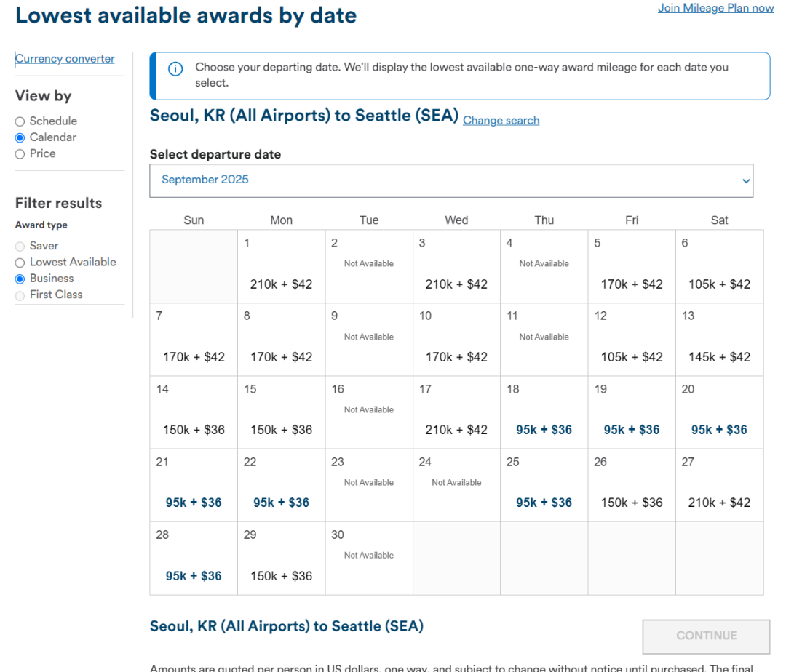Image resolution: width=786 pixels, height=672 pixels.
Task: Select the Schedule view radio button
Action: [x=20, y=121]
